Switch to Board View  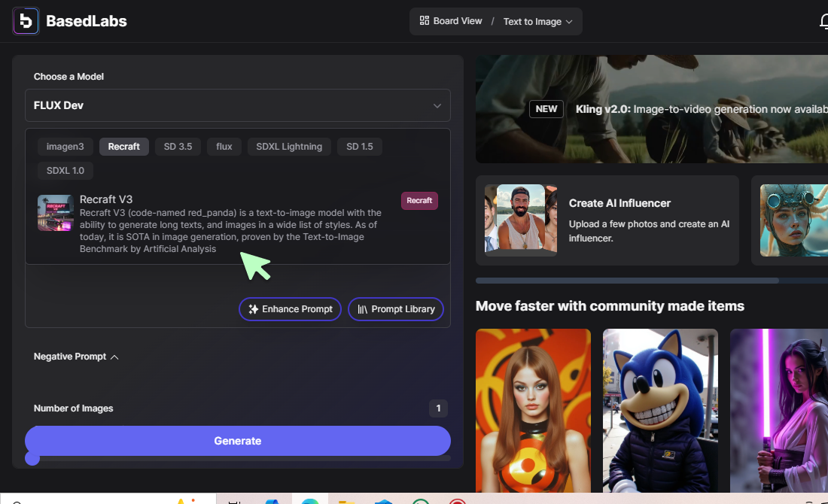pos(450,21)
